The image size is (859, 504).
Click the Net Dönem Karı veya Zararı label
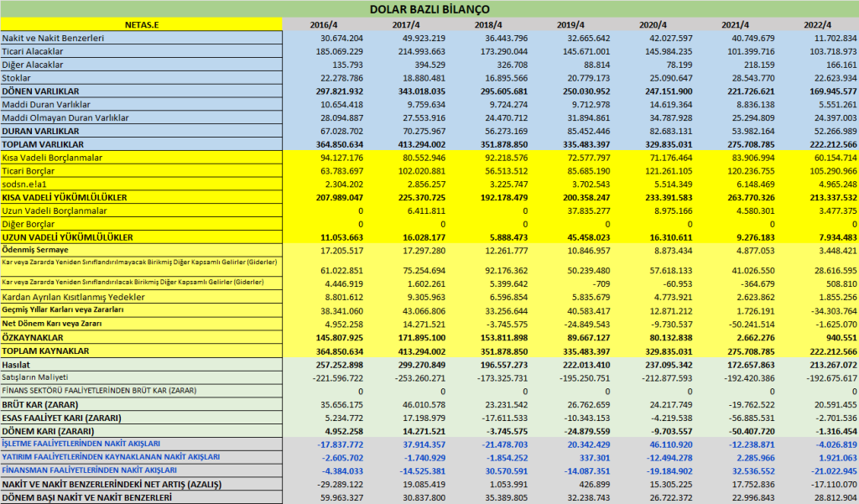point(51,323)
